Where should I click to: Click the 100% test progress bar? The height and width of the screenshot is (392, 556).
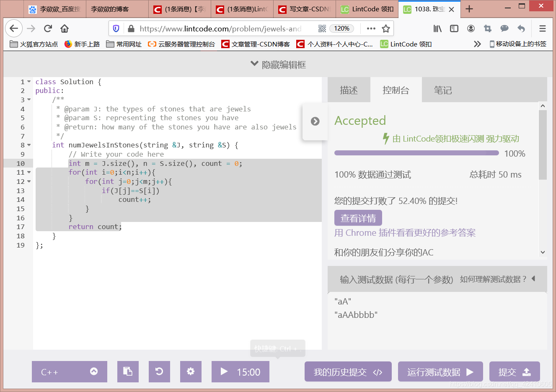coord(416,153)
